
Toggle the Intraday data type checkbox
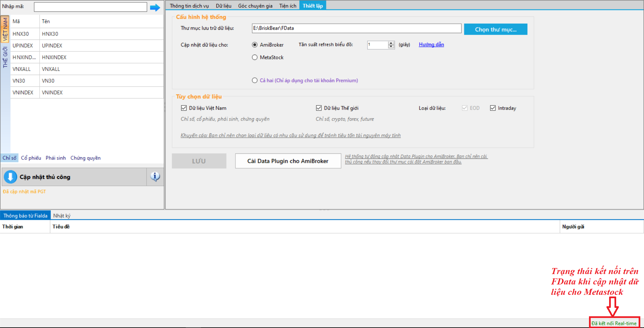493,108
